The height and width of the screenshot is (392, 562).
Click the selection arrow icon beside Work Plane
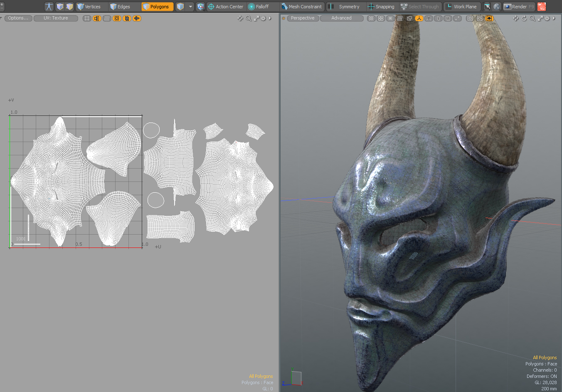pos(487,7)
